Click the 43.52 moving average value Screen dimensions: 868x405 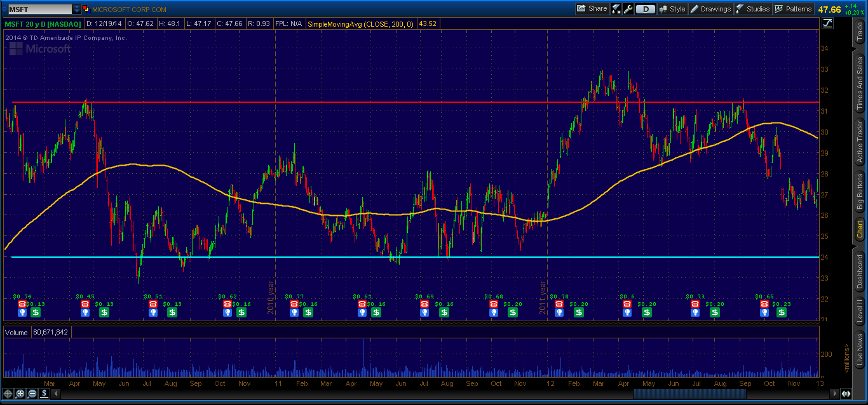[427, 23]
